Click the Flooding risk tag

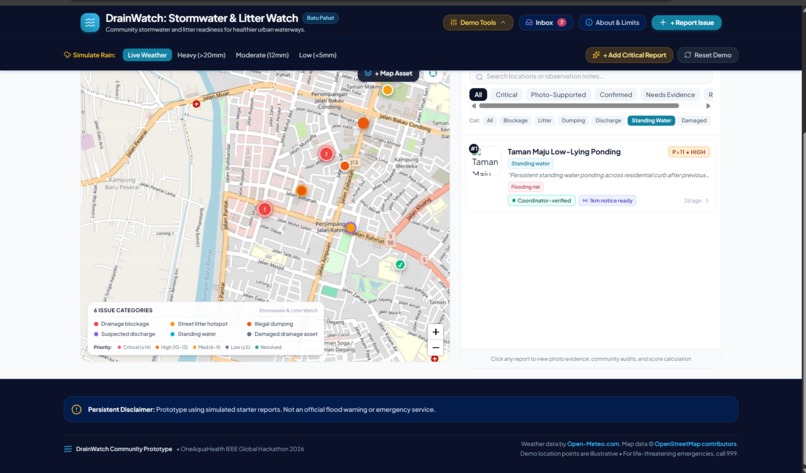(x=525, y=187)
